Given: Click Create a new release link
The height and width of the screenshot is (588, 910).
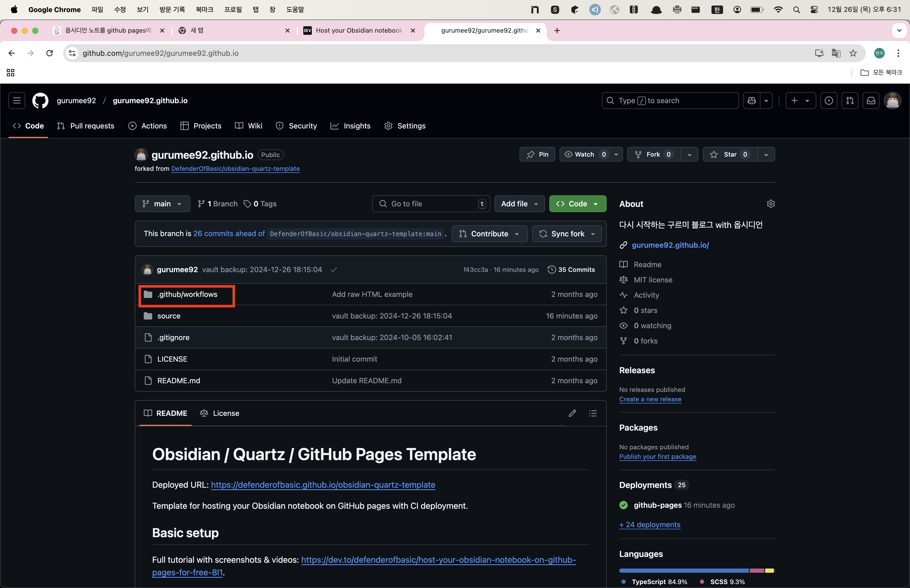Looking at the screenshot, I should [650, 399].
